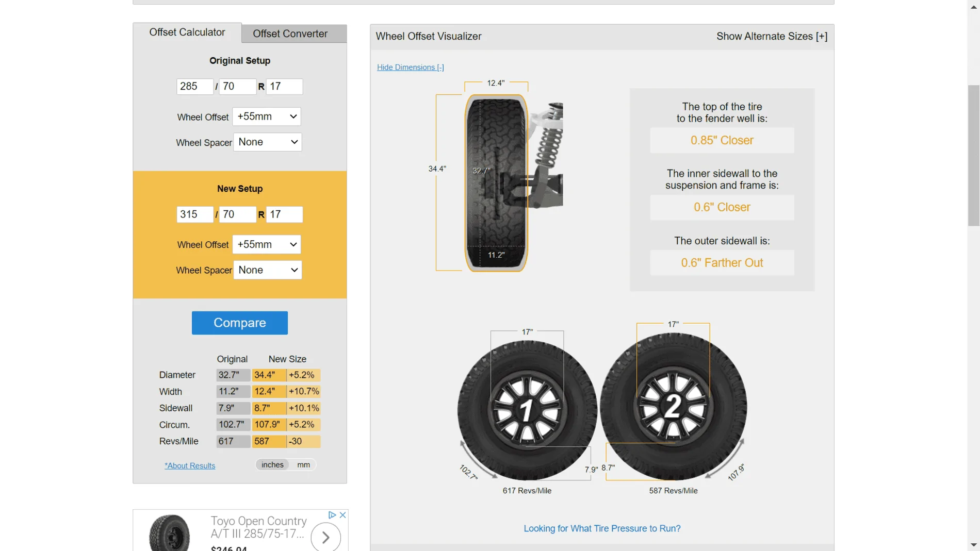Click the original tire width field 285
980x551 pixels.
[195, 87]
